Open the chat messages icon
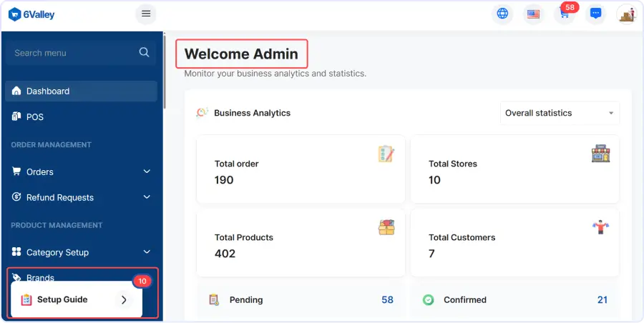 point(595,14)
